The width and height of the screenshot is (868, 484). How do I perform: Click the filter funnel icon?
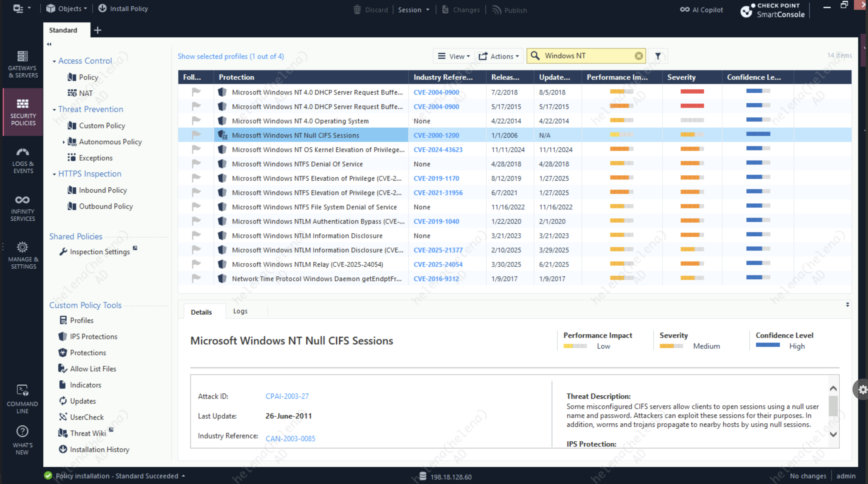pos(657,56)
